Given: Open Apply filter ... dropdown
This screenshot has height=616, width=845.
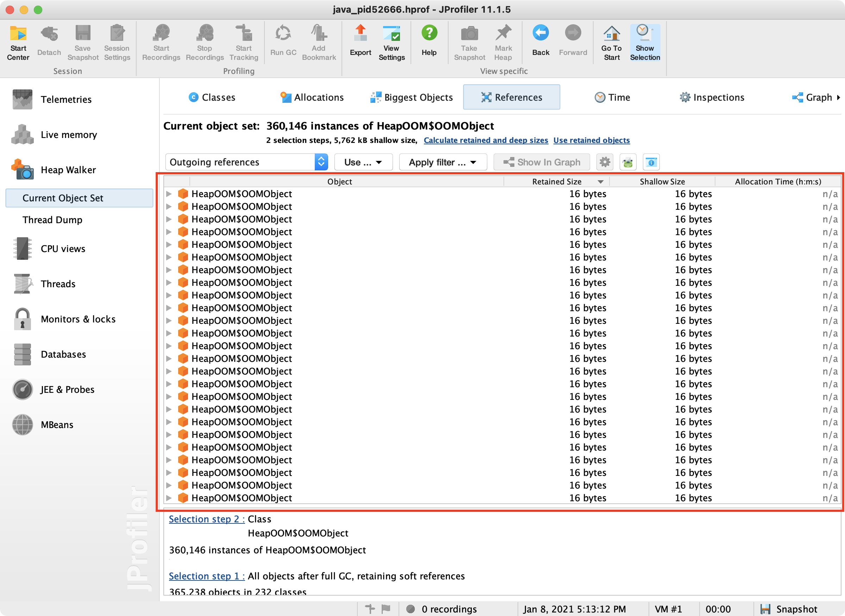Looking at the screenshot, I should (x=443, y=162).
